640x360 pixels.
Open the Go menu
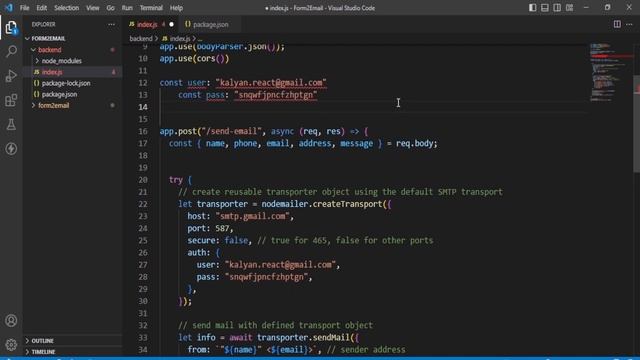pos(110,8)
